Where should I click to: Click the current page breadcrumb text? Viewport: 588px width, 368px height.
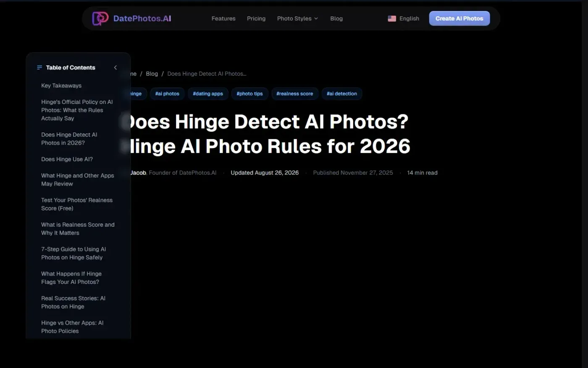point(207,74)
